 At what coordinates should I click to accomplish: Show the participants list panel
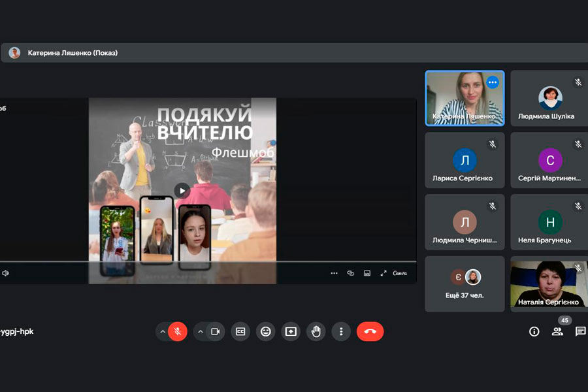(x=557, y=331)
